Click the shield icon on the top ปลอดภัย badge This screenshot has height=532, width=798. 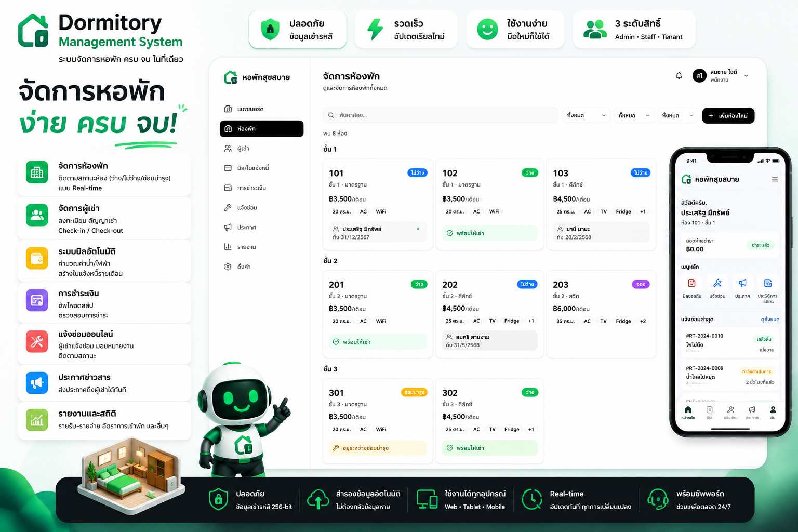[x=270, y=30]
